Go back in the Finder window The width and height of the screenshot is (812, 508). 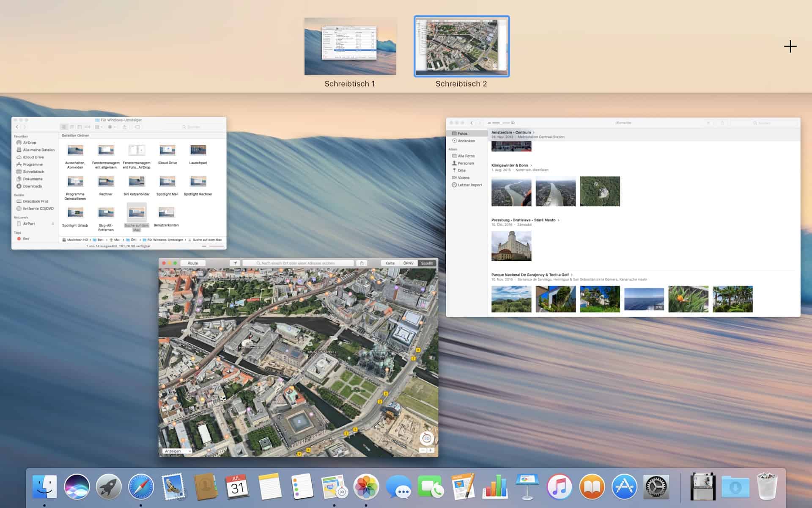(17, 127)
